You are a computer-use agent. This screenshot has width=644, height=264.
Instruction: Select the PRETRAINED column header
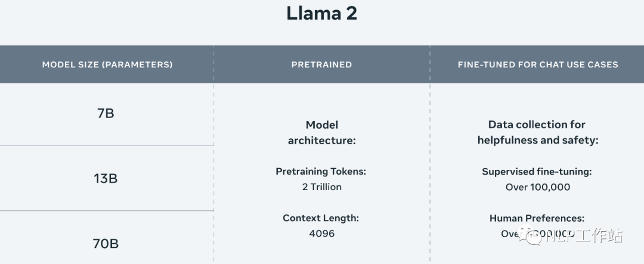pyautogui.click(x=321, y=64)
